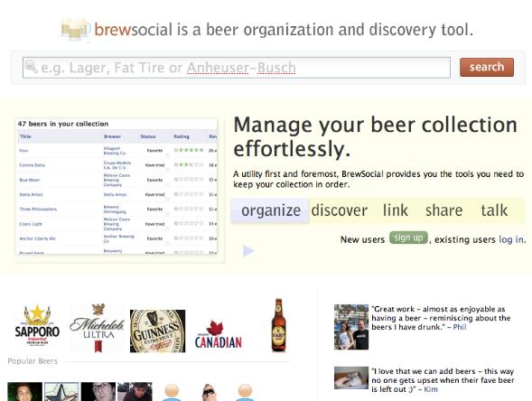532x401 pixels.
Task: Select the share tab
Action: coord(443,210)
